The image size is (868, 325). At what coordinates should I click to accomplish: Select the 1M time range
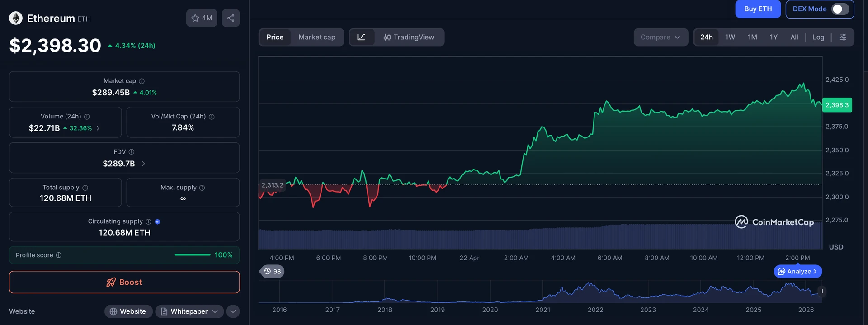click(x=752, y=37)
